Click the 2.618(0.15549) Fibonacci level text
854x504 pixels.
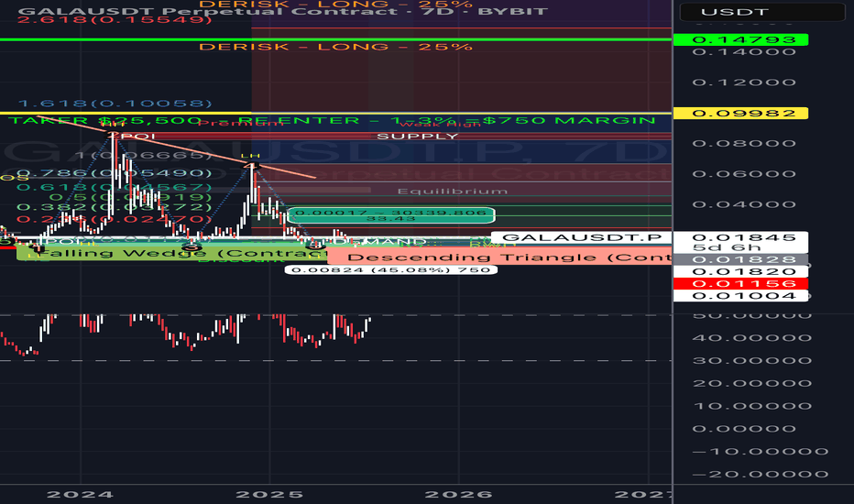point(115,19)
